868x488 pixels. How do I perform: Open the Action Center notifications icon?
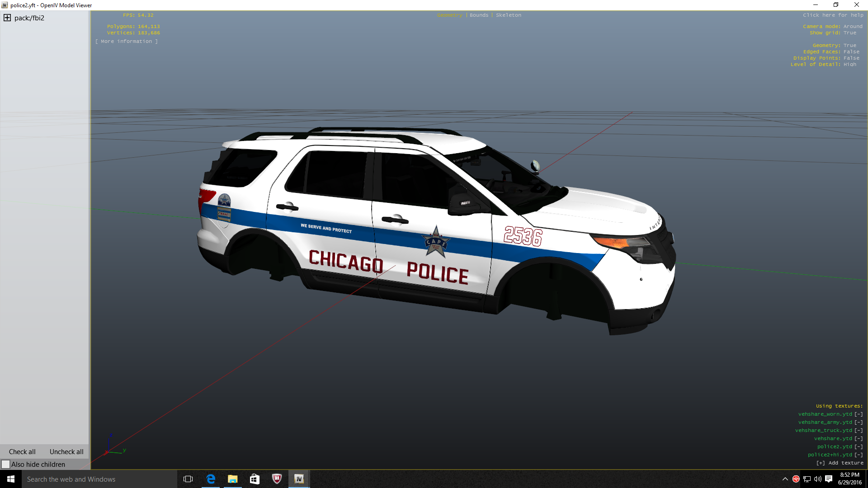tap(829, 479)
